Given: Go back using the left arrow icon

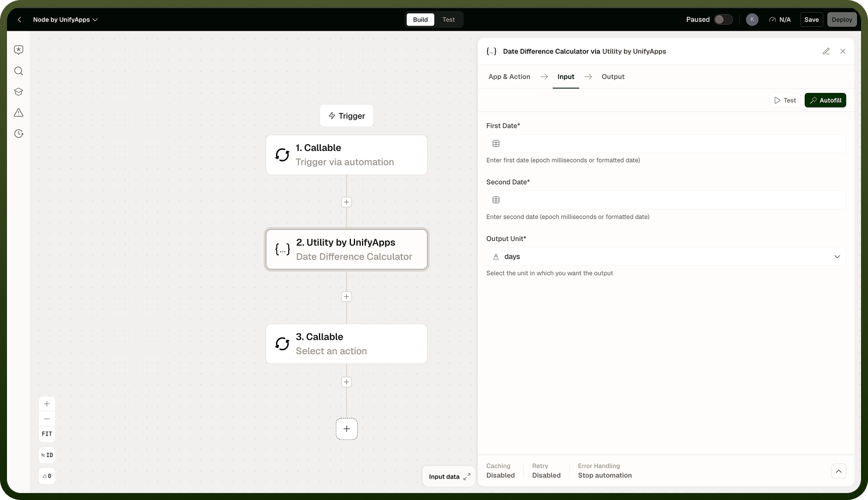Looking at the screenshot, I should click(x=19, y=20).
